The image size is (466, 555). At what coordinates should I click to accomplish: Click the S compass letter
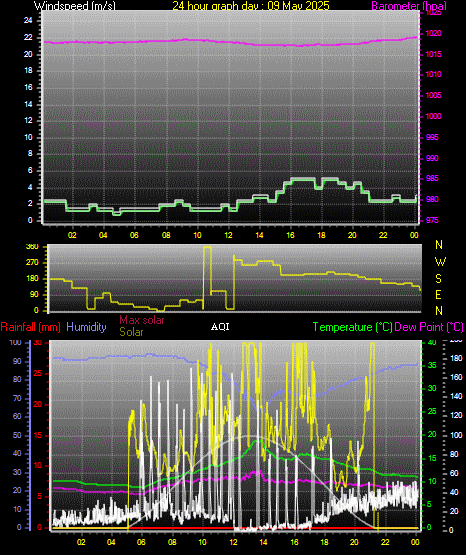click(x=439, y=279)
